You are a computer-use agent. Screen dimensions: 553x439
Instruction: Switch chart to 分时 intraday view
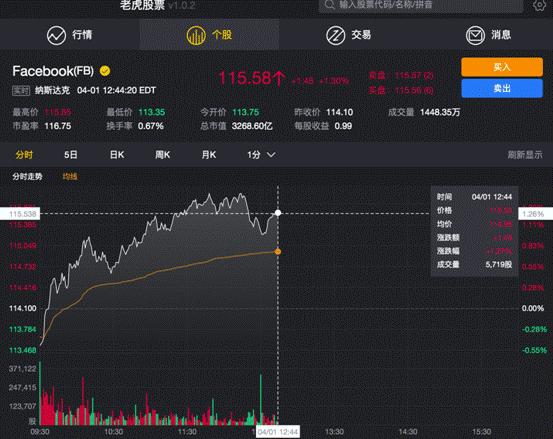click(24, 155)
